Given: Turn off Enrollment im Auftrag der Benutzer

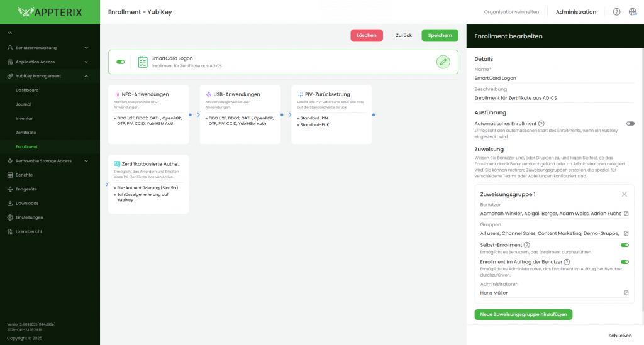Looking at the screenshot, I should coord(625,261).
